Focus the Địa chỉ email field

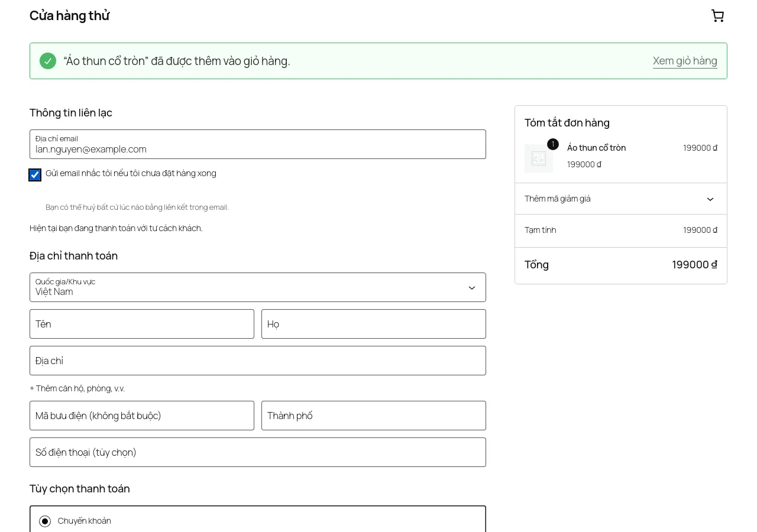pyautogui.click(x=258, y=144)
